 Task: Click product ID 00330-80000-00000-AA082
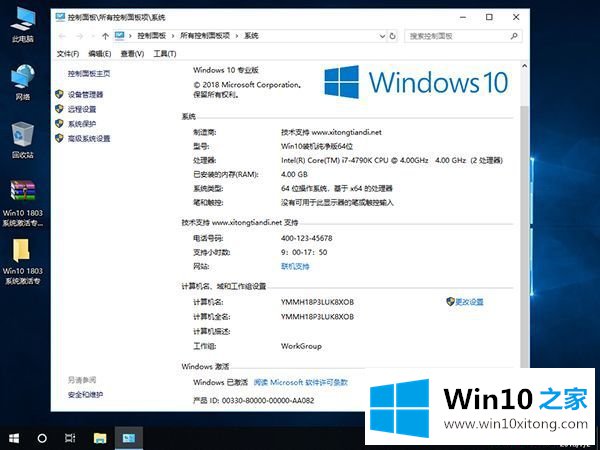pyautogui.click(x=268, y=400)
